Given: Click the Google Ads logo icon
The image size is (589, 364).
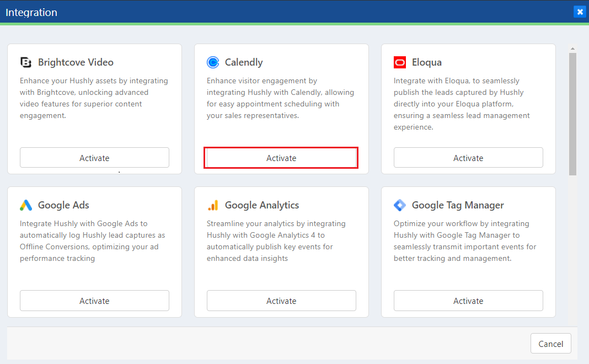Looking at the screenshot, I should tap(26, 205).
